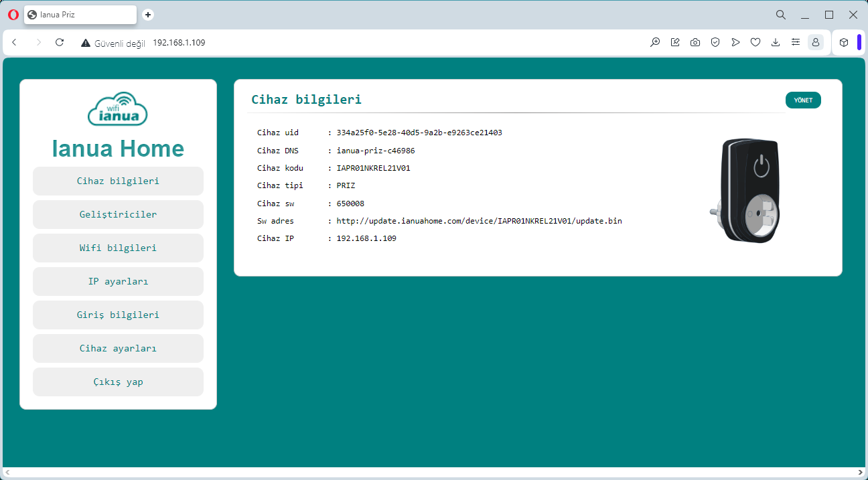Click the Ianua Home heading
The image size is (868, 480).
pyautogui.click(x=118, y=148)
